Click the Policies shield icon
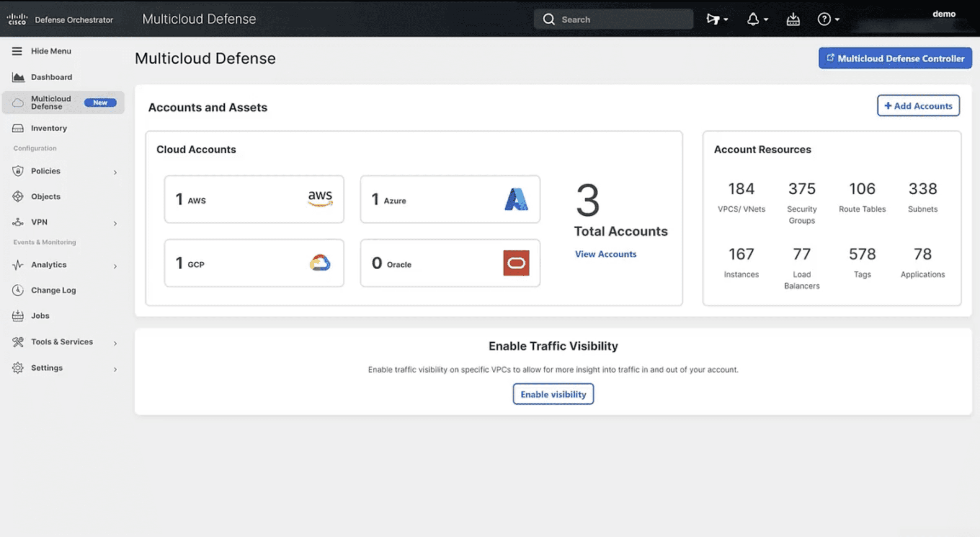The image size is (980, 537). point(18,171)
